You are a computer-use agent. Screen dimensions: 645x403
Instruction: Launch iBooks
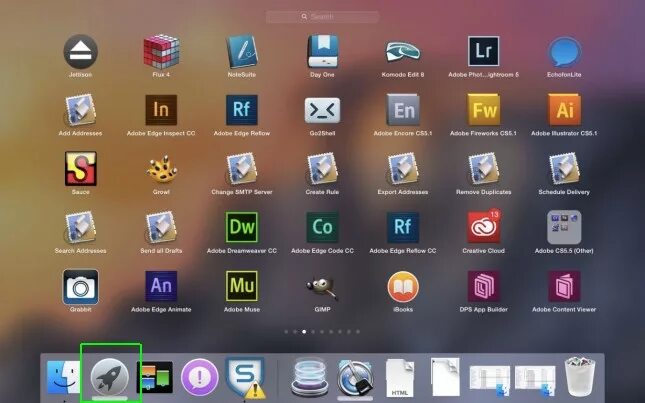click(x=403, y=287)
